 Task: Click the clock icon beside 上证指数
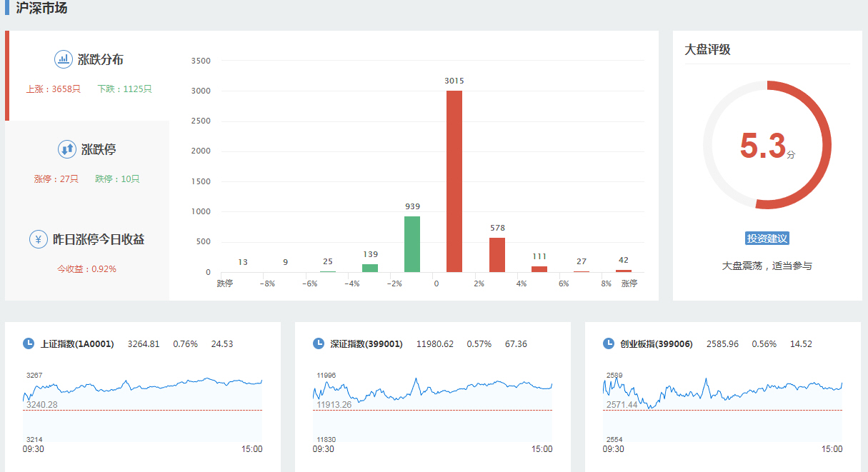click(x=29, y=343)
